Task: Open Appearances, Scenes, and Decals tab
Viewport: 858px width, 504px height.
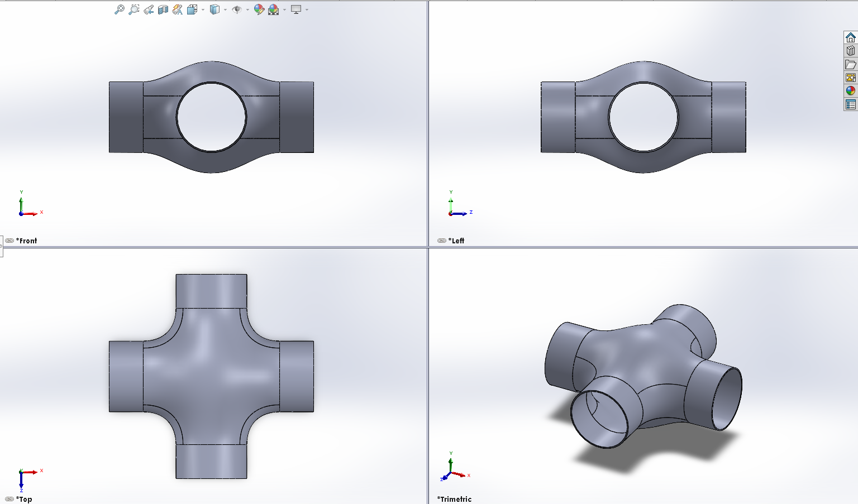Action: click(x=851, y=91)
